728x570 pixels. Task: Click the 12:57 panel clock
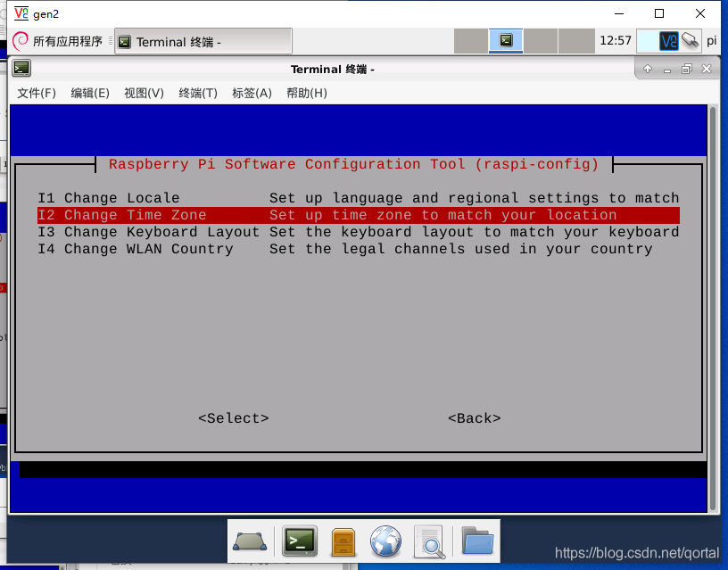point(616,41)
